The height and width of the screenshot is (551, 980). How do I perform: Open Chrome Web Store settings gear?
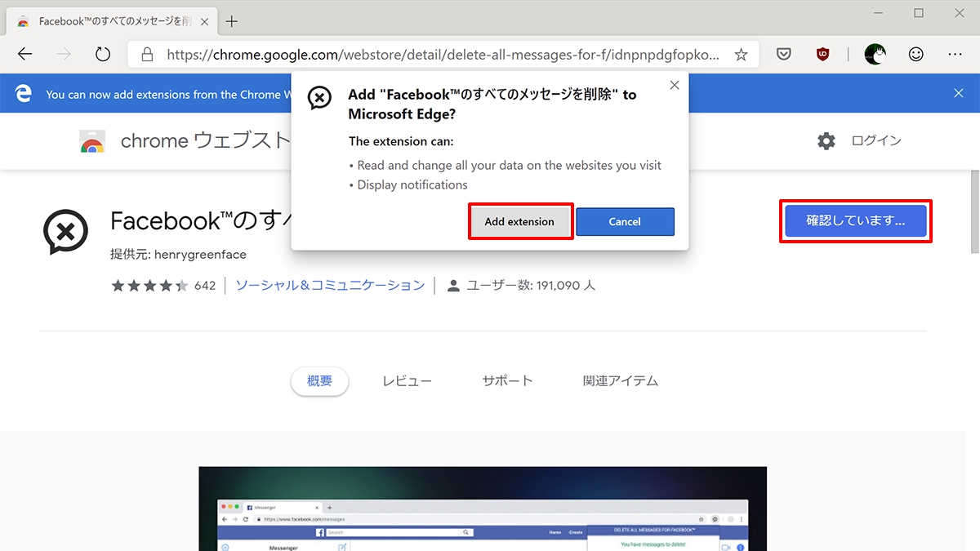tap(826, 141)
